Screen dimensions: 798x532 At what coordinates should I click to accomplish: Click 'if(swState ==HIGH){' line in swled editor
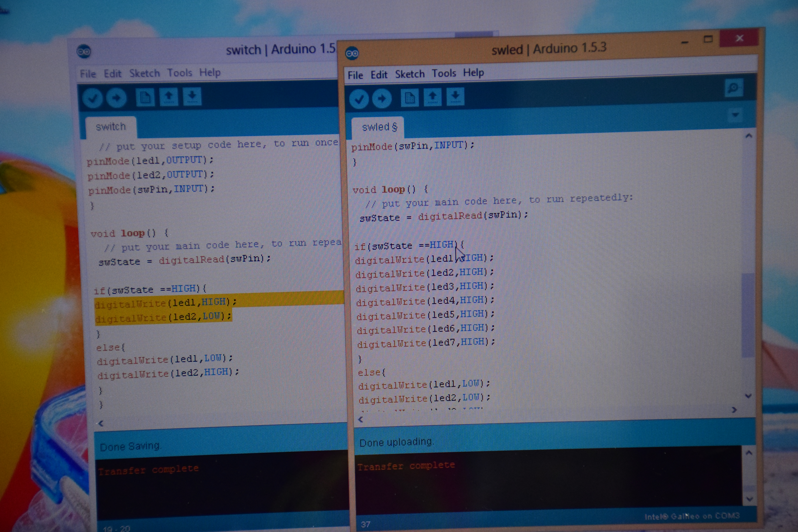(410, 245)
